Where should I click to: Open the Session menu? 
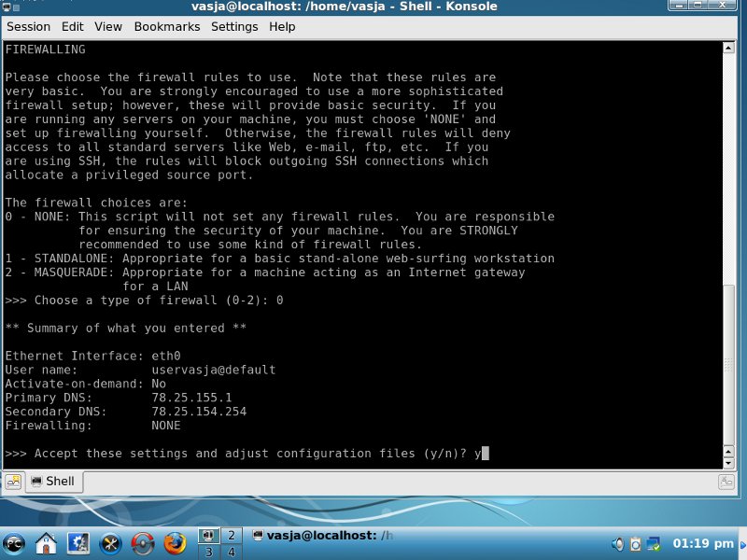pyautogui.click(x=28, y=27)
